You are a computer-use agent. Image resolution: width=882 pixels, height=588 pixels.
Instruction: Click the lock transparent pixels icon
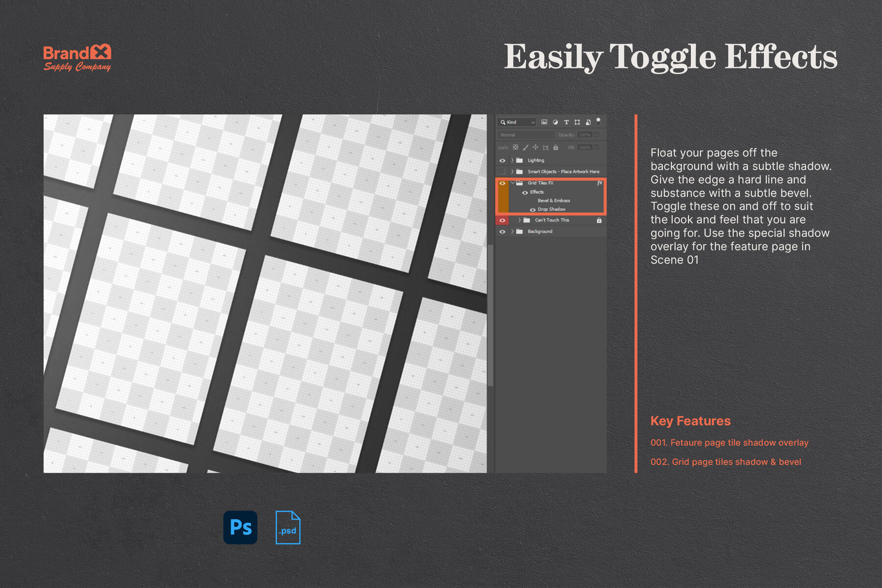pyautogui.click(x=515, y=147)
